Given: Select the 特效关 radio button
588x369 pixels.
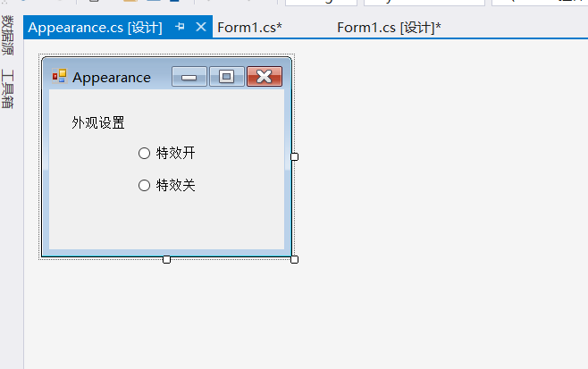Looking at the screenshot, I should [166, 185].
